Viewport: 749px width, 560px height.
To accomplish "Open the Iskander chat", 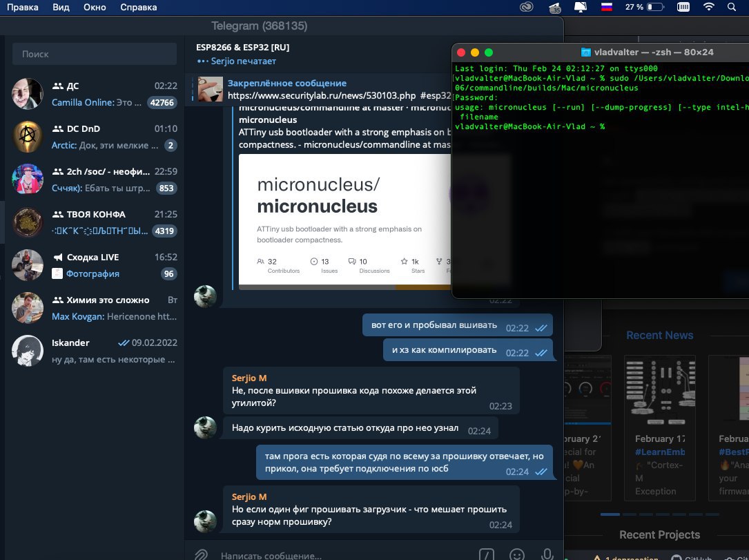I will click(94, 350).
